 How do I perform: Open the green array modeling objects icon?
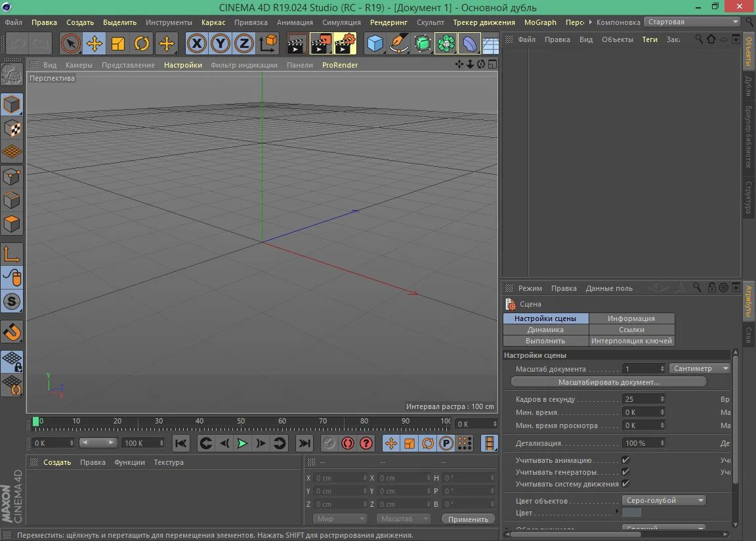point(446,44)
